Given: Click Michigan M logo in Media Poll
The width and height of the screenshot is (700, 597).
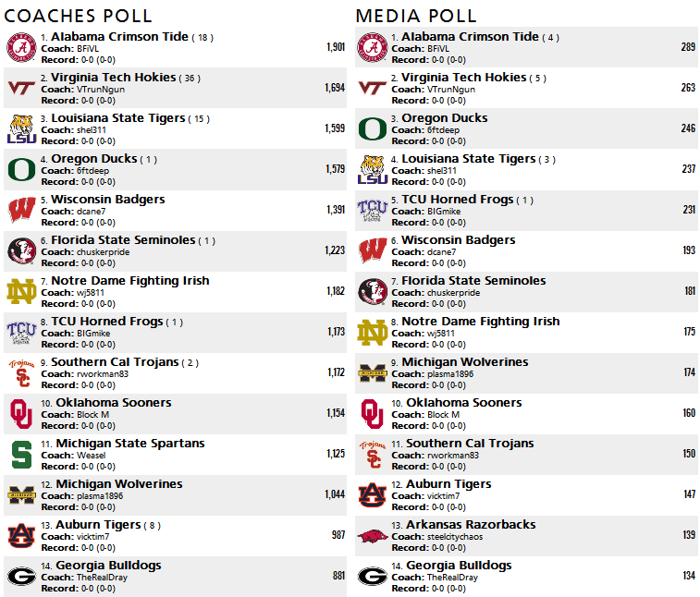Looking at the screenshot, I should [x=373, y=373].
